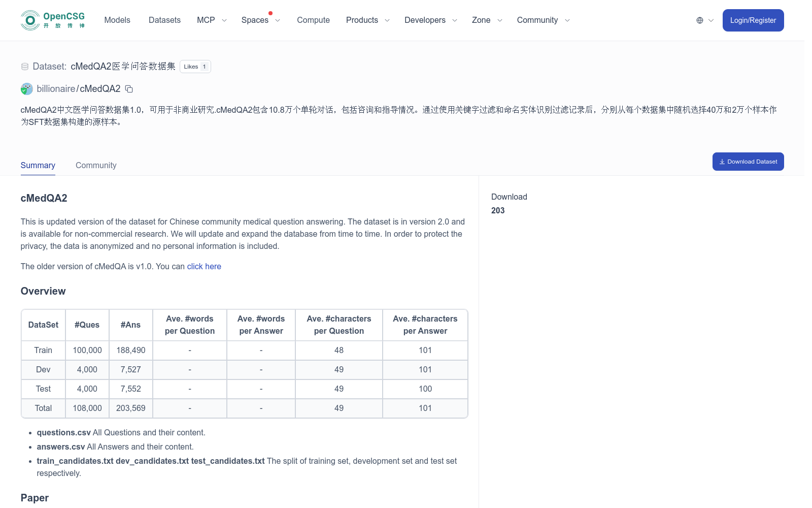Go to Datasets page

[164, 20]
